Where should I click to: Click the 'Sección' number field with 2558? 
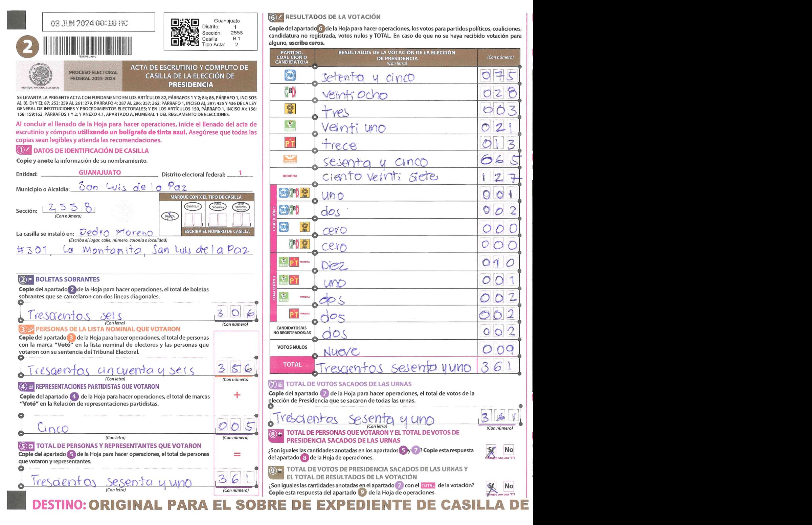tap(69, 208)
